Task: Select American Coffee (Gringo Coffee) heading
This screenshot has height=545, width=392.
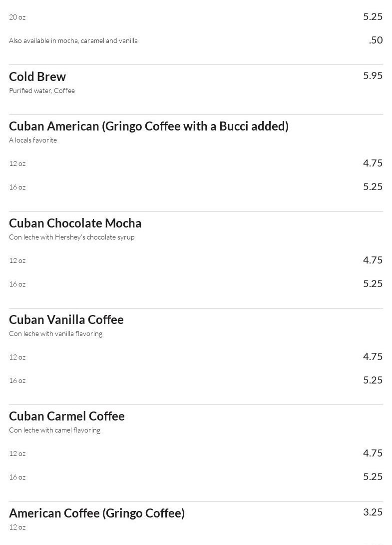Action: click(x=97, y=513)
